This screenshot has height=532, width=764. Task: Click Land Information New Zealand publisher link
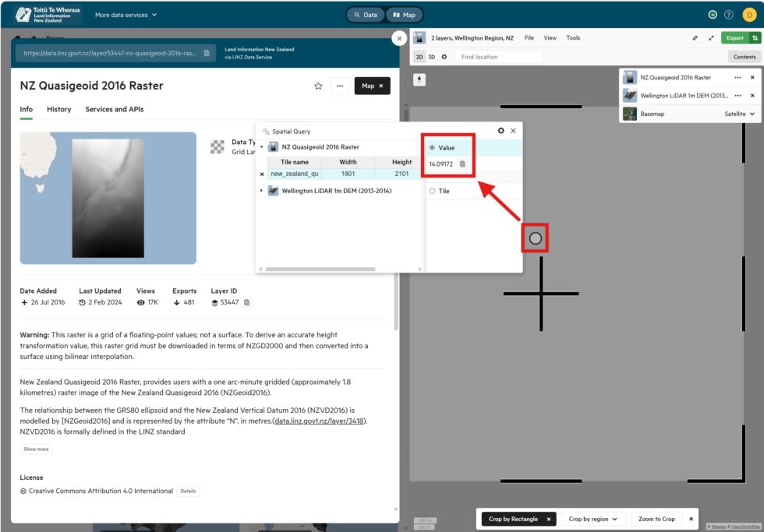259,49
